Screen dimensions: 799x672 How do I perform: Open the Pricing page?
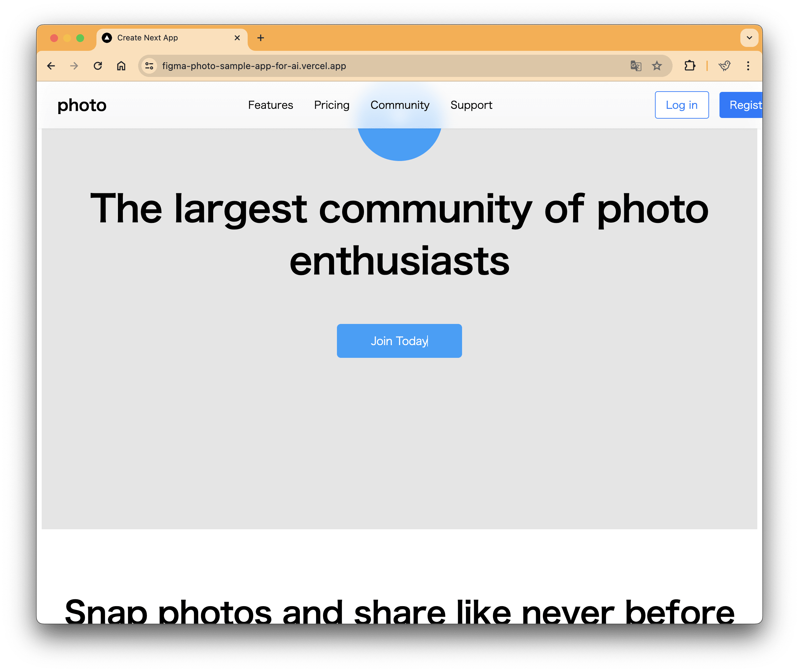coord(332,105)
